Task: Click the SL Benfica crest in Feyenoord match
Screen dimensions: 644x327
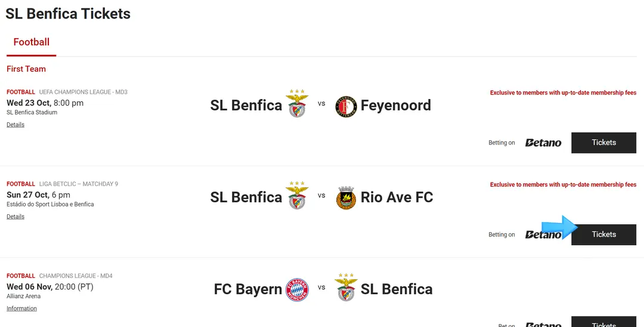Action: click(x=297, y=103)
